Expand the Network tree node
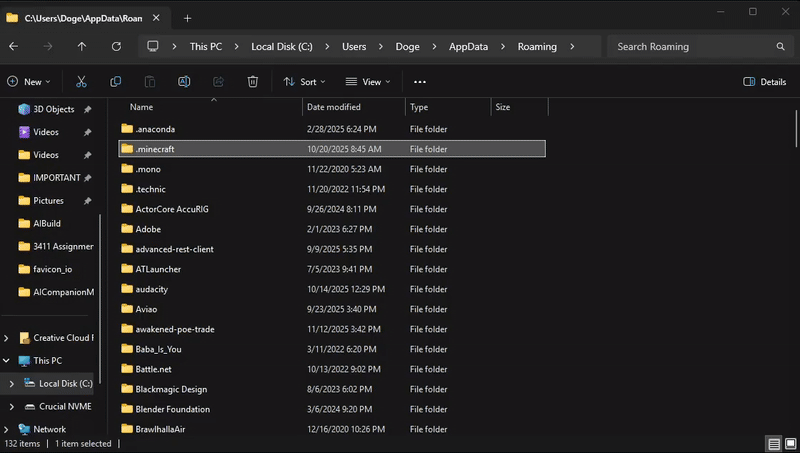Image resolution: width=800 pixels, height=453 pixels. 6,429
